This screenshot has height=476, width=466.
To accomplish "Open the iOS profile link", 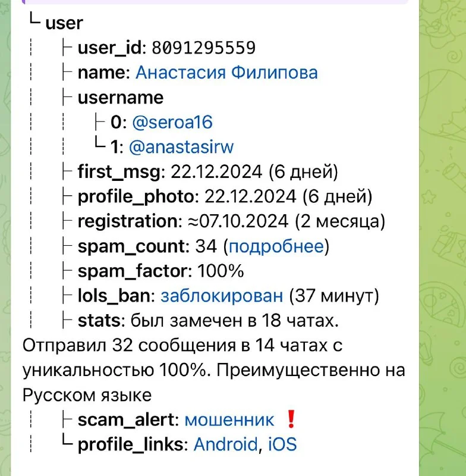I will click(282, 444).
